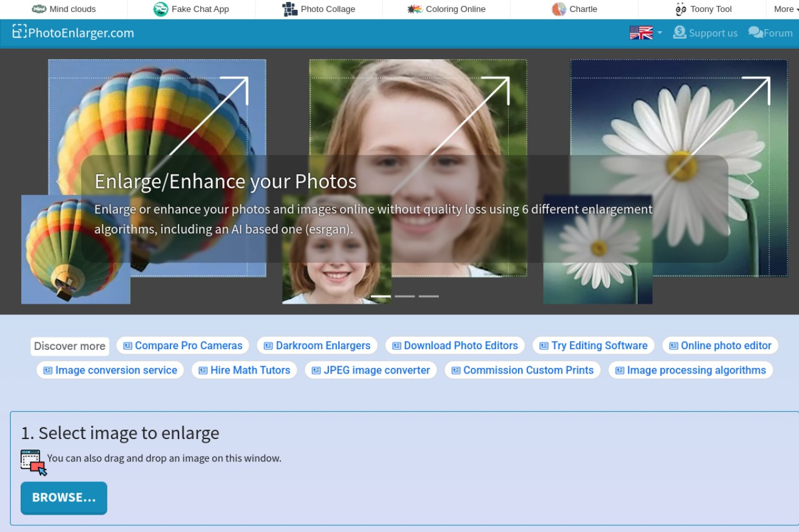Image resolution: width=799 pixels, height=532 pixels.
Task: Click the PhotoEnlarger.com logo
Action: 73,33
